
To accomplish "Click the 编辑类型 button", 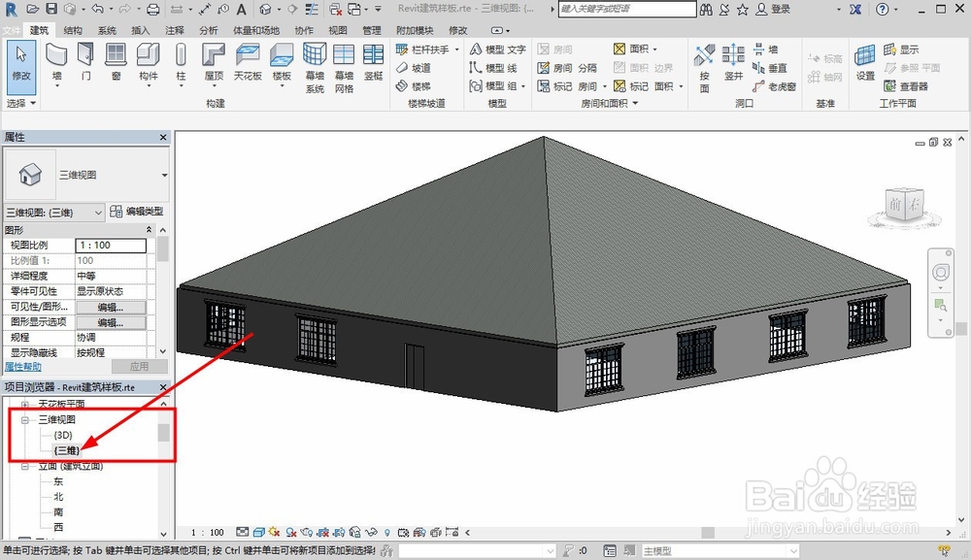I will 137,212.
